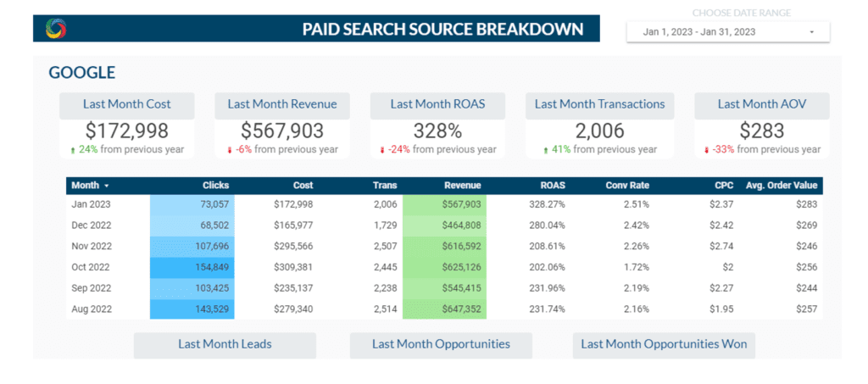
Task: Click the $647,352 revenue cell
Action: (444, 309)
